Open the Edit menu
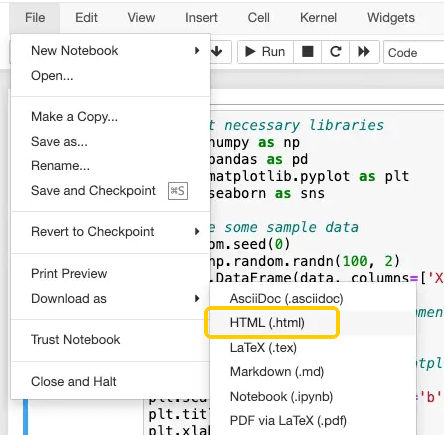This screenshot has height=435, width=444. 86,18
